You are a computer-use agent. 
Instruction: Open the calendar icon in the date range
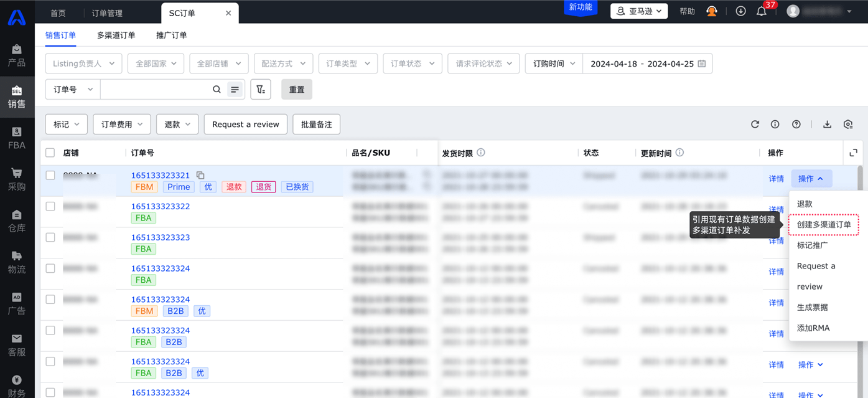(x=702, y=64)
